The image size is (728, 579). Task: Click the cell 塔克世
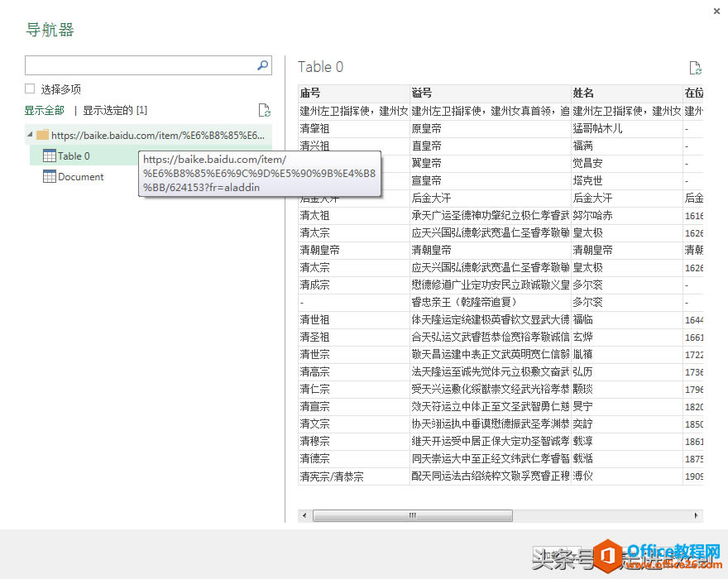point(627,180)
